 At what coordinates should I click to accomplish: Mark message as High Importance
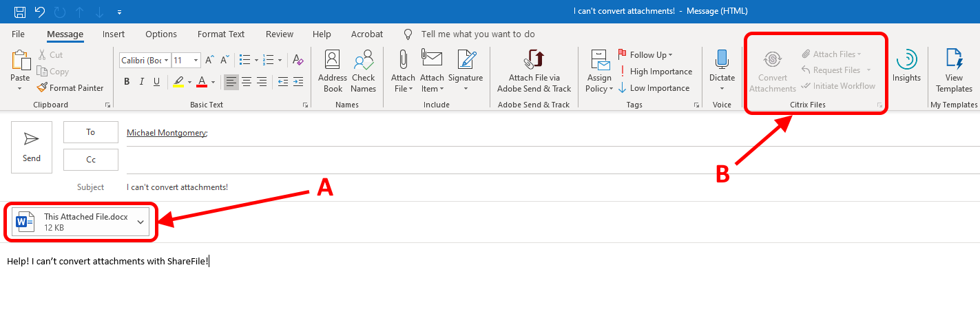656,72
